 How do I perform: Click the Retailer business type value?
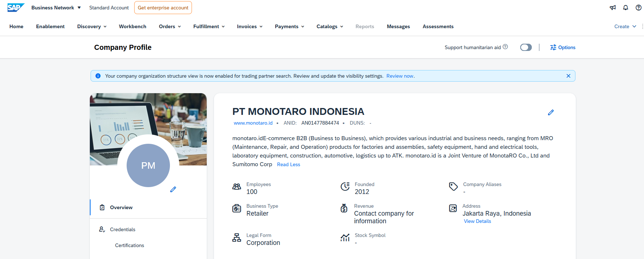click(x=257, y=213)
